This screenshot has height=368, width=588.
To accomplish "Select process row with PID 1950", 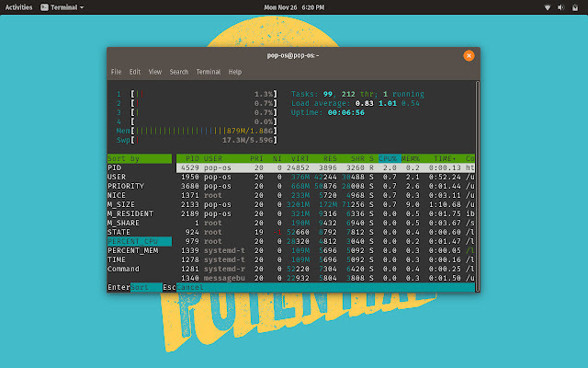I will [x=325, y=177].
